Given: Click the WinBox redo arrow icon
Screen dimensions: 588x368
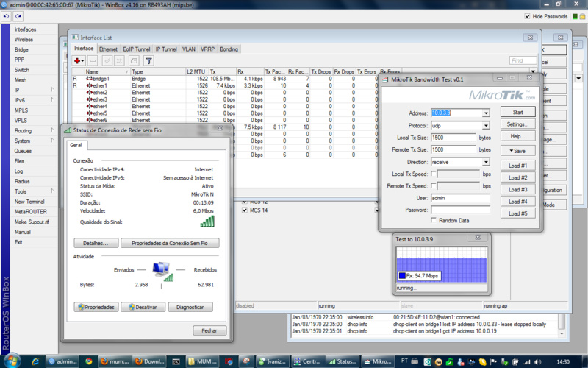Looking at the screenshot, I should pyautogui.click(x=18, y=16).
